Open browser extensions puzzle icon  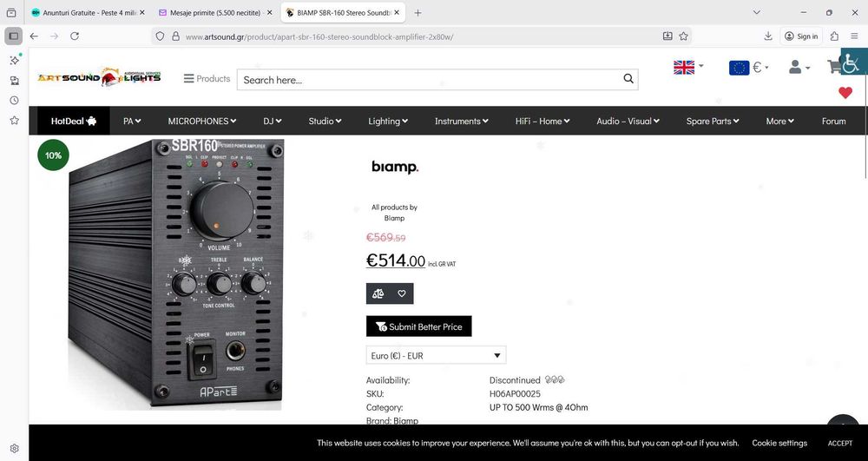point(834,36)
